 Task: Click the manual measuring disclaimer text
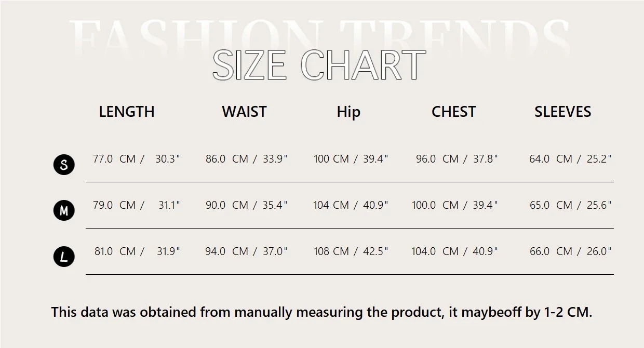click(321, 312)
